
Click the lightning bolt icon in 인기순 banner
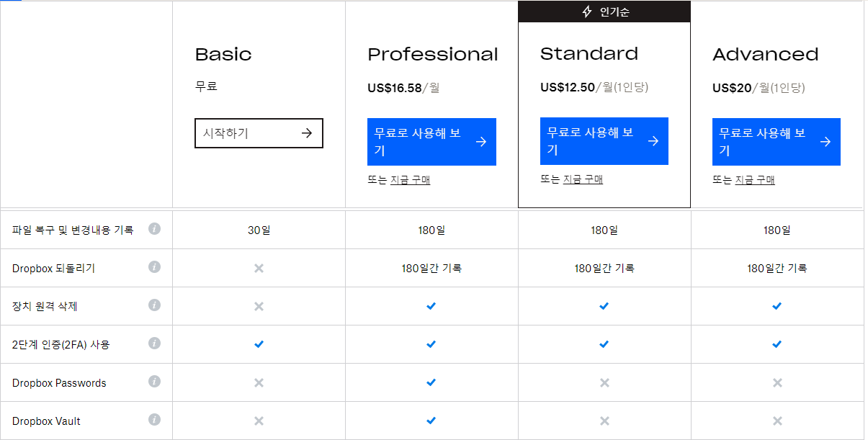pos(587,12)
